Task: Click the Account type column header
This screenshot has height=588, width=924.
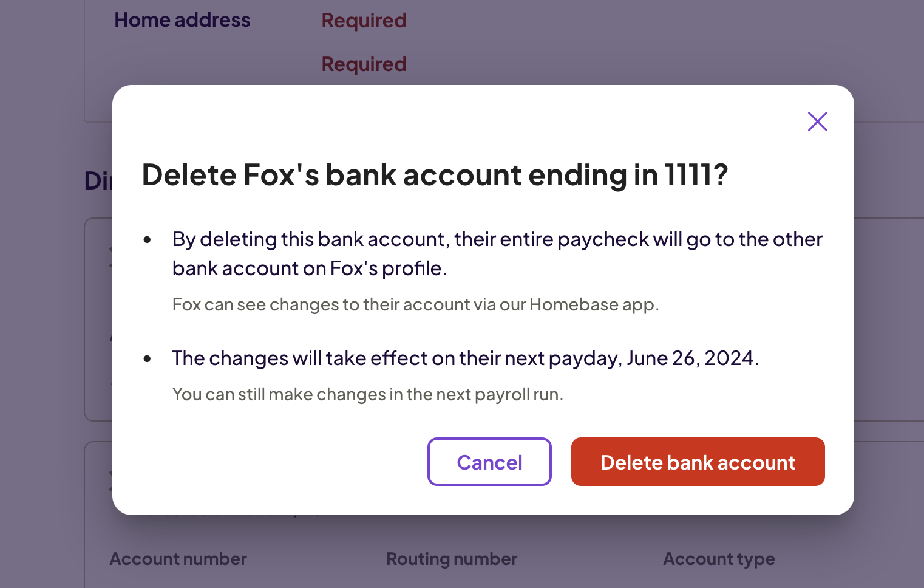Action: [719, 558]
